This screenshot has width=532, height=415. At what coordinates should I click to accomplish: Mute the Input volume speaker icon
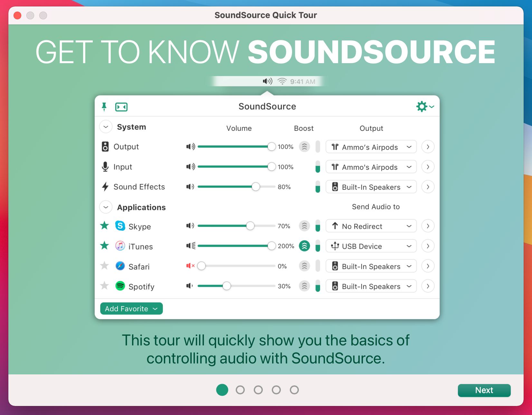tap(191, 167)
